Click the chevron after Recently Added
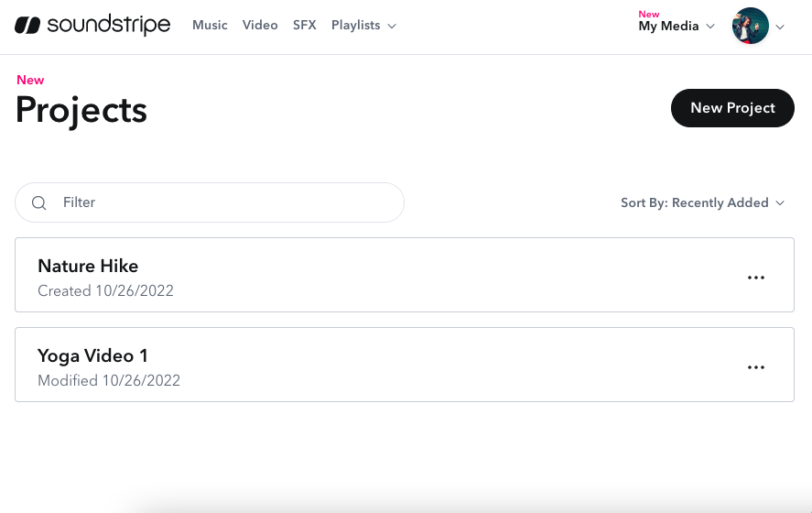The width and height of the screenshot is (812, 513). (x=780, y=203)
